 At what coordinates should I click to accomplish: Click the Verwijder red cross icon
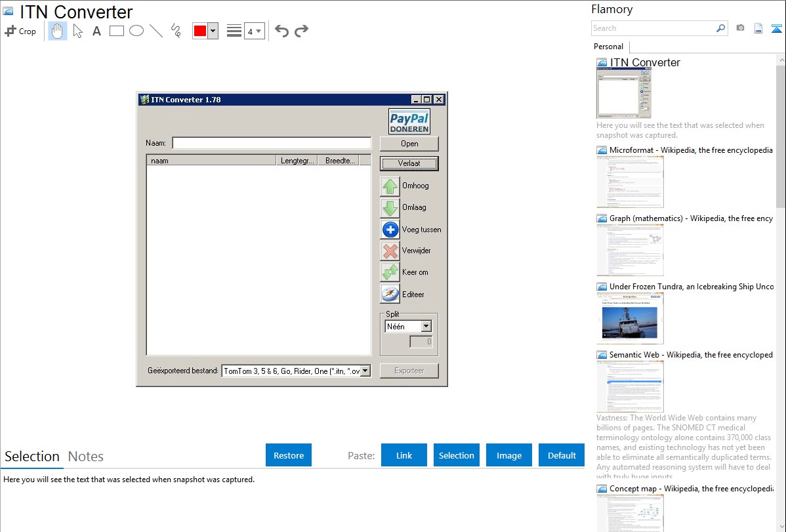[x=390, y=251]
